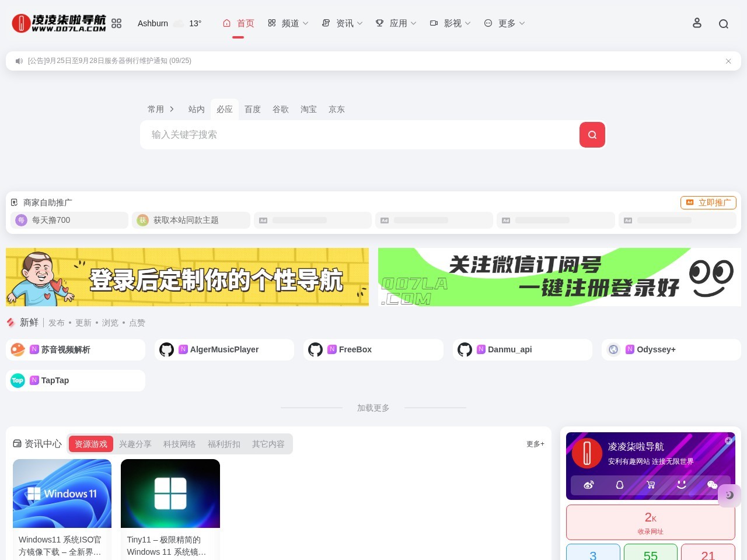Click the weather cloud icon
Viewport: 747px width, 560px height.
[x=179, y=23]
